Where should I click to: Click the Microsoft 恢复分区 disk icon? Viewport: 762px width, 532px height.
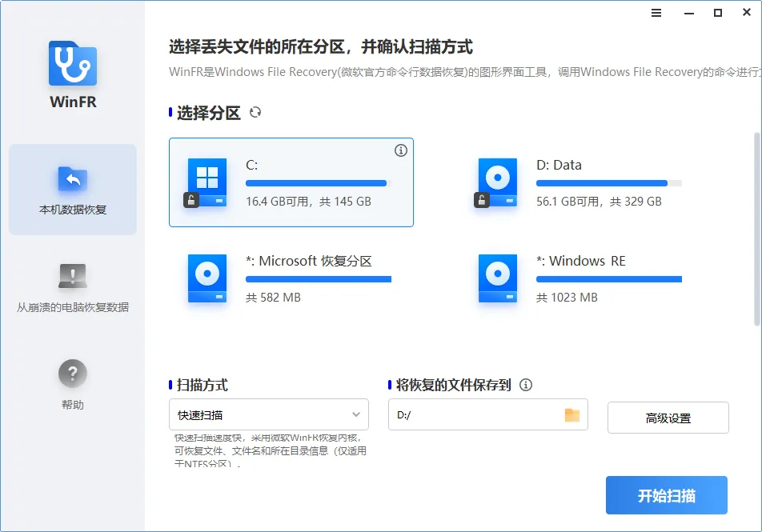pos(207,278)
